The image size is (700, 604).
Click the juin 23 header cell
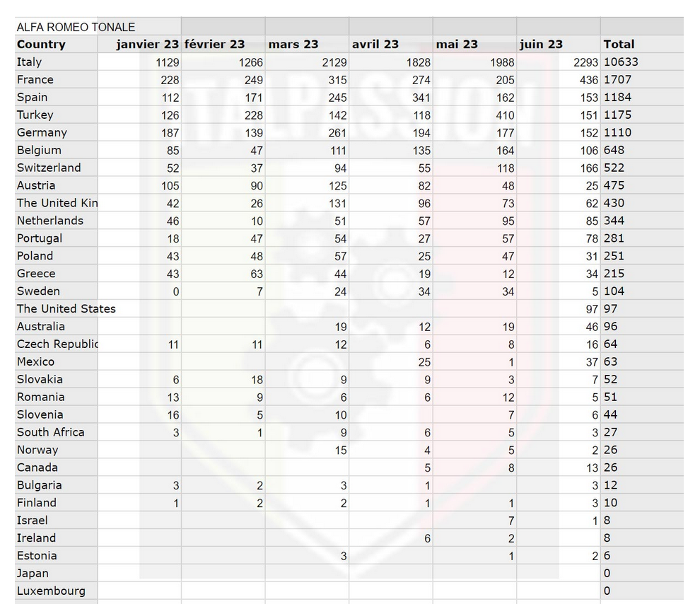click(x=559, y=44)
